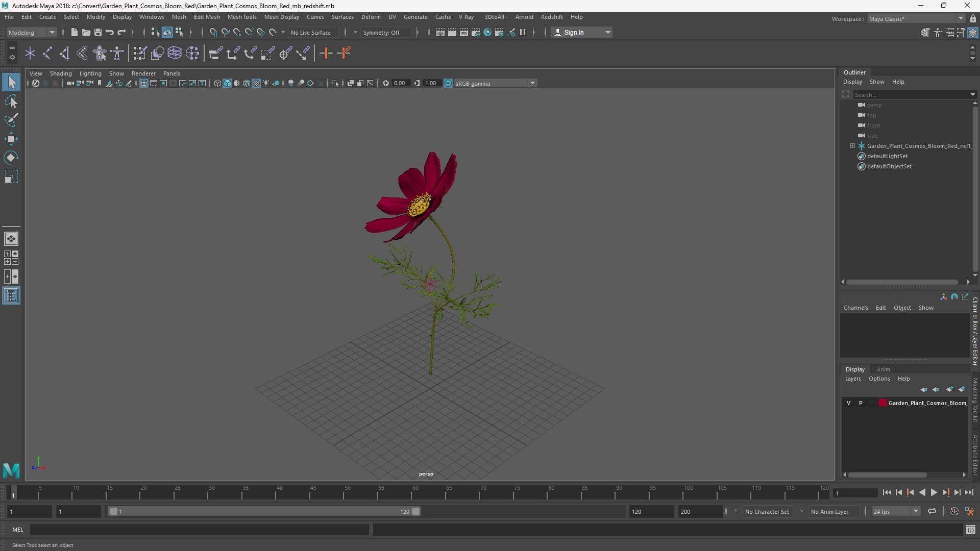Open the Renderer panel menu
This screenshot has height=551, width=980.
pyautogui.click(x=143, y=73)
